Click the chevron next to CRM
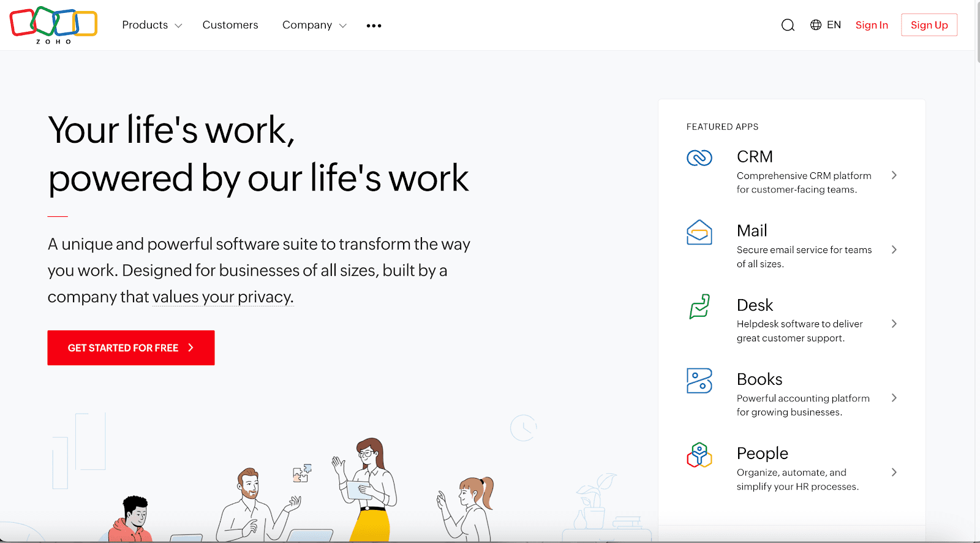This screenshot has width=980, height=543. click(x=894, y=175)
